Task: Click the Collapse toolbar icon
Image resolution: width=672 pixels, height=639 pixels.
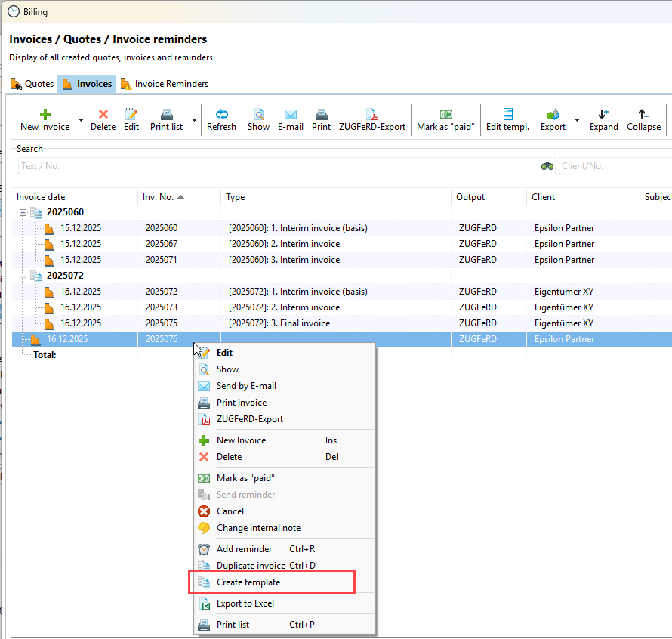Action: click(x=643, y=115)
